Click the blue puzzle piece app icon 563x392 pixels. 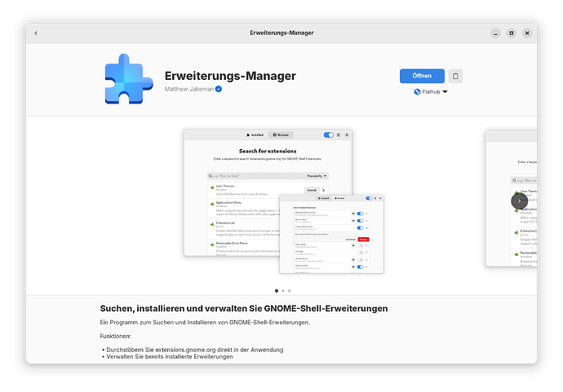tap(129, 79)
